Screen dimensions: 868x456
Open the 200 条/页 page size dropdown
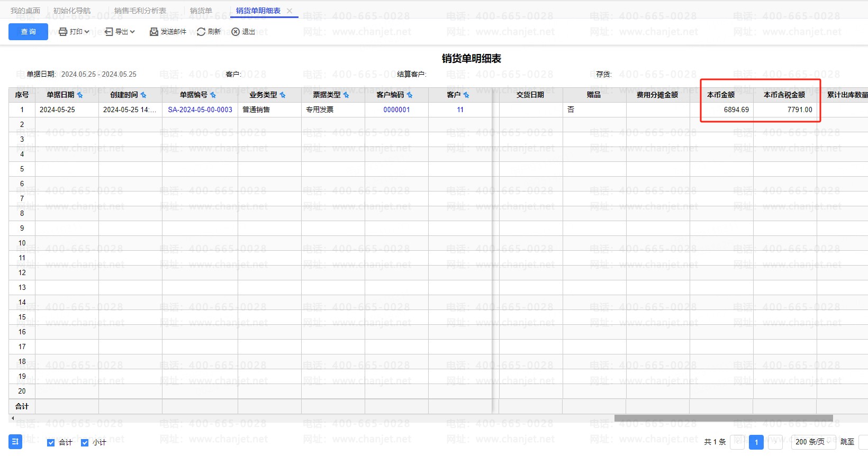point(813,442)
